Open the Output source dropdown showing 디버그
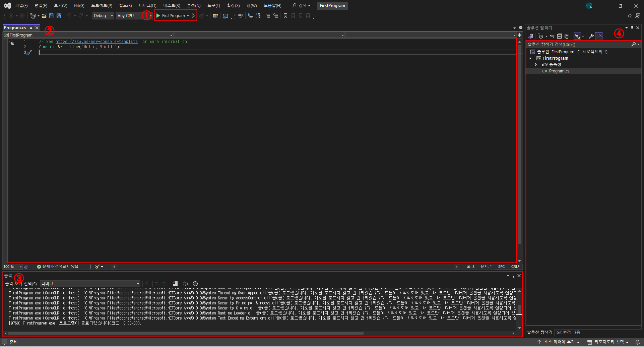The width and height of the screenshot is (644, 347). tap(90, 284)
